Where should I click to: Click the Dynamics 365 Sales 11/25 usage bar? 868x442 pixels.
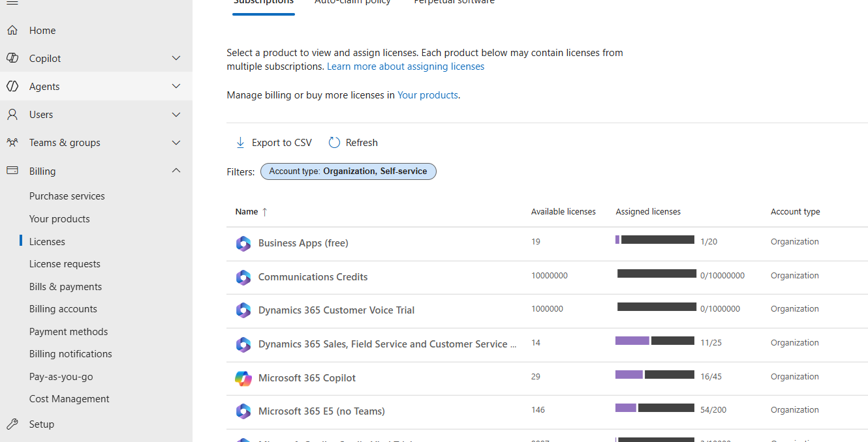click(x=655, y=341)
